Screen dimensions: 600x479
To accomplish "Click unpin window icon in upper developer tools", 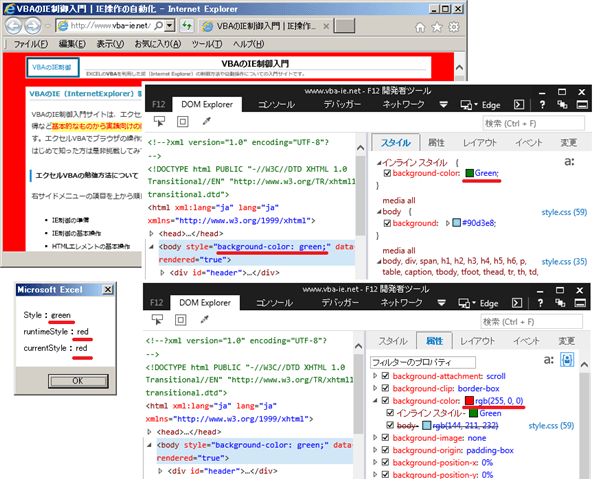I will [562, 104].
